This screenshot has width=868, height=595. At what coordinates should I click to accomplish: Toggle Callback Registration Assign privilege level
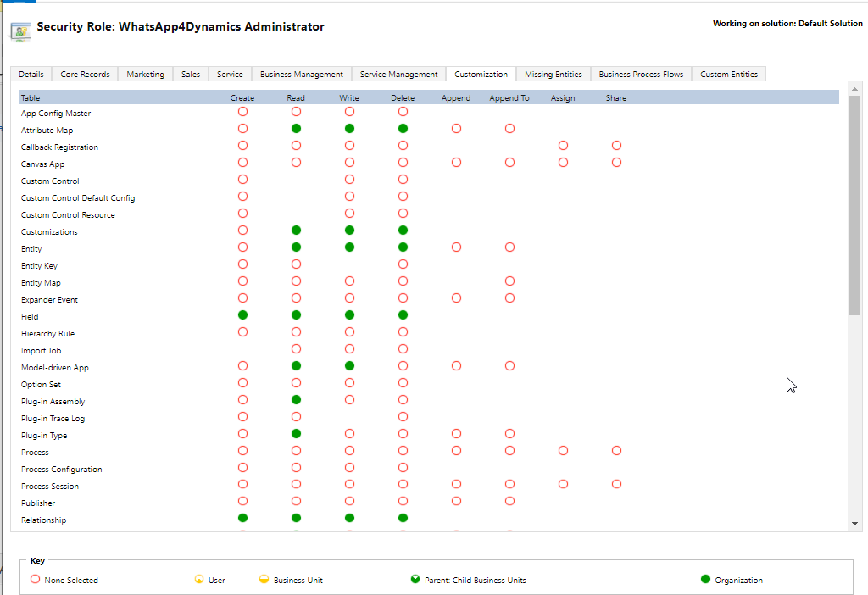tap(563, 146)
